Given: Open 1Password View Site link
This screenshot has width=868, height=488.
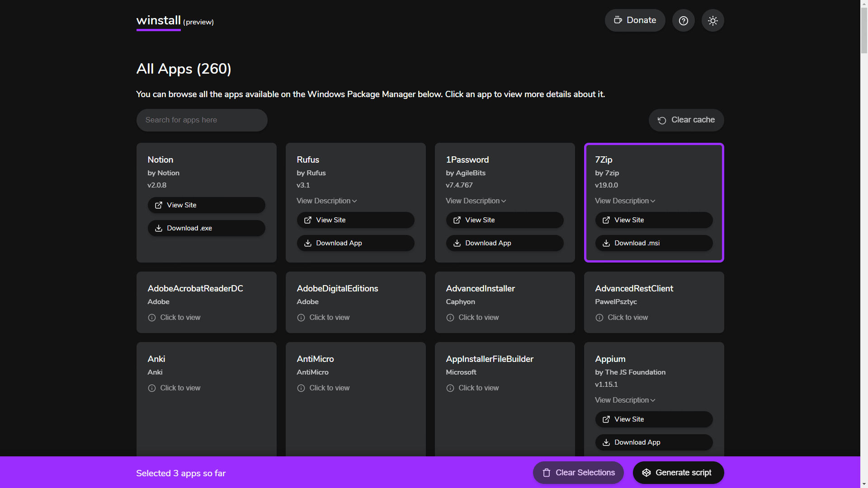Looking at the screenshot, I should pyautogui.click(x=505, y=220).
